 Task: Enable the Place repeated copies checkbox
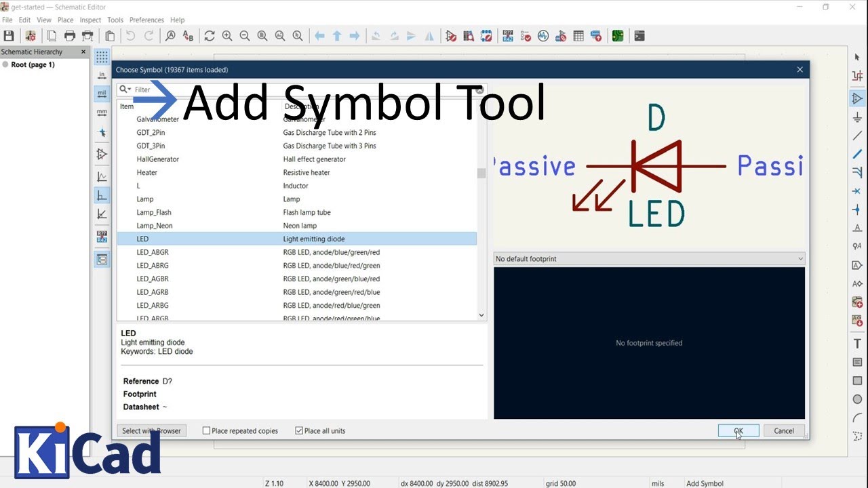pos(207,430)
